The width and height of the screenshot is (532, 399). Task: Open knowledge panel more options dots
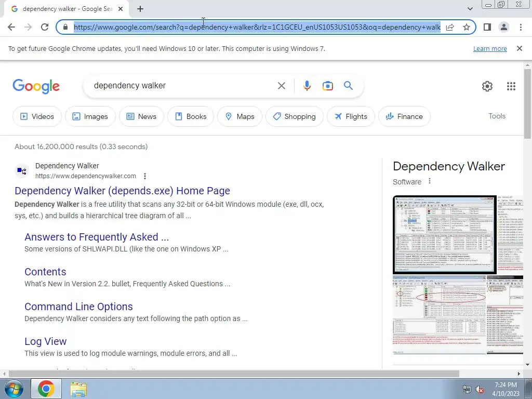(430, 181)
